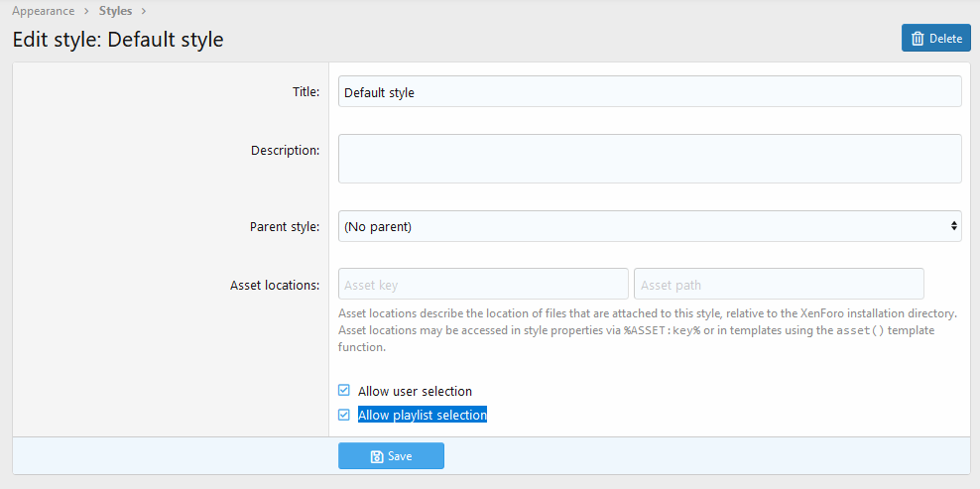This screenshot has width=980, height=489.
Task: Click the Allow user selection label text
Action: point(415,392)
